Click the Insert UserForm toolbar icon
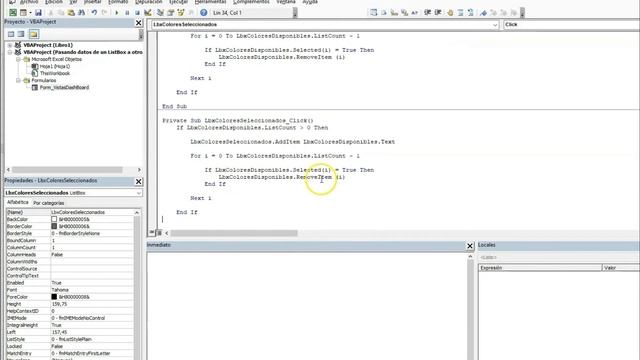 23,13
